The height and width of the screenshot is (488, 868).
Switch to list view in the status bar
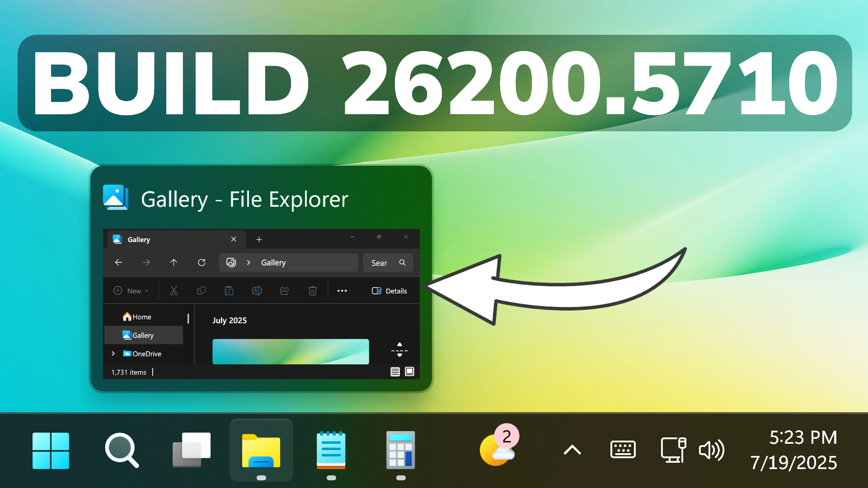pyautogui.click(x=395, y=372)
